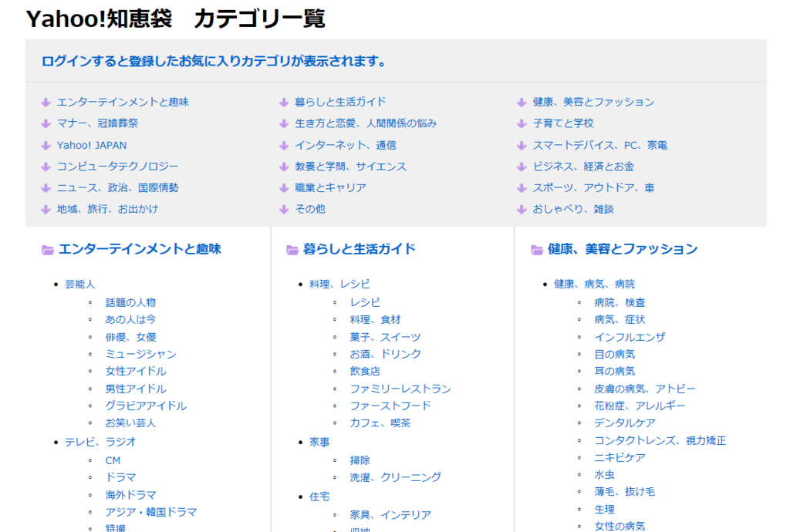Image resolution: width=790 pixels, height=532 pixels.
Task: Jump to おしゃべり、雑談 category
Action: point(573,210)
